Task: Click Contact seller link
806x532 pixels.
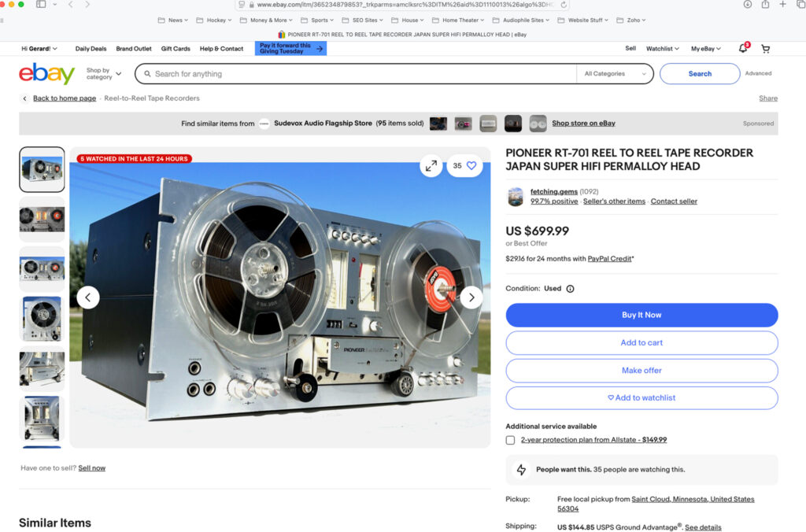Action: (674, 201)
